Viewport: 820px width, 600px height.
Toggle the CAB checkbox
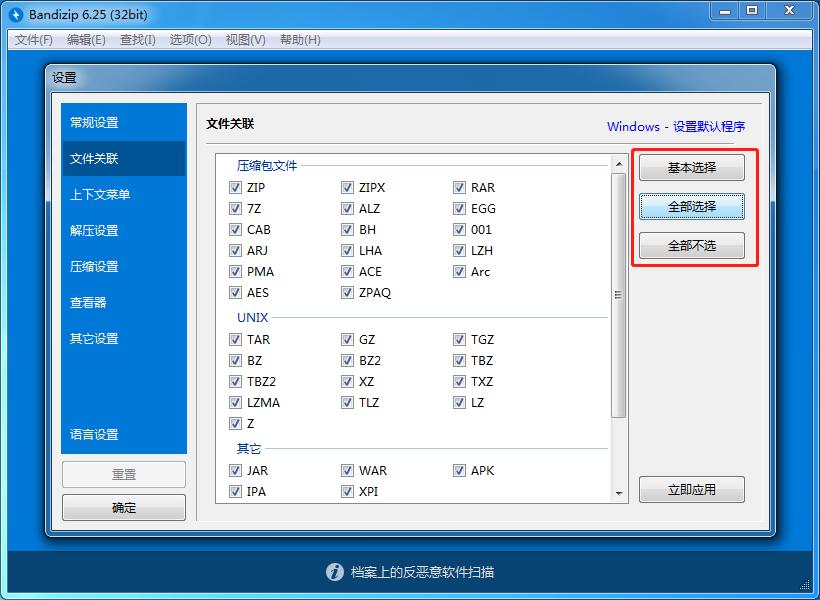click(x=235, y=229)
